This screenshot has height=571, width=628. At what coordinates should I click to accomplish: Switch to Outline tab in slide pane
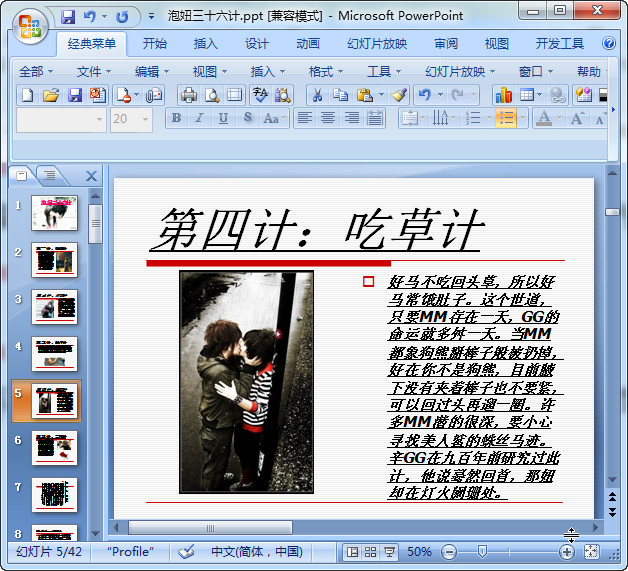click(50, 175)
